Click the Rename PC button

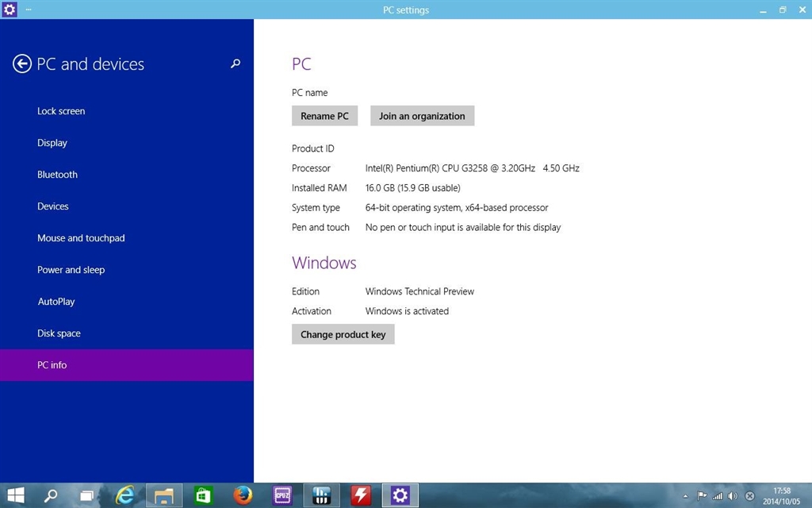click(x=324, y=116)
